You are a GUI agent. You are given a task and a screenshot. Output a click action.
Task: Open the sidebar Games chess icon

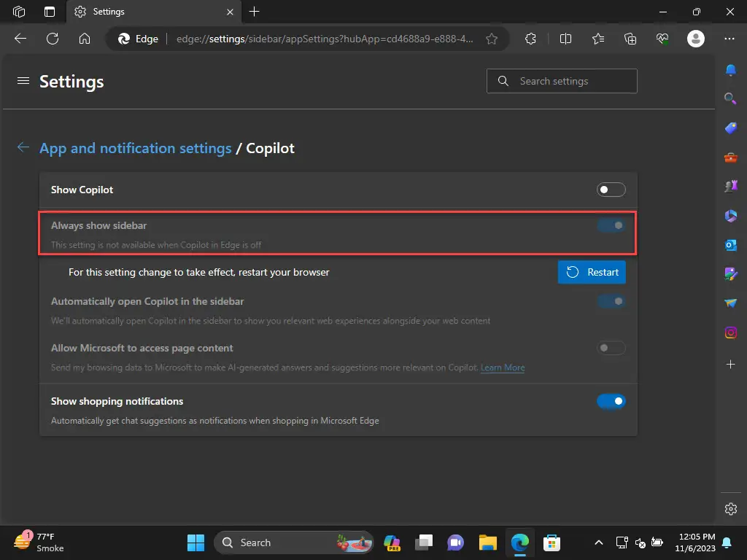pyautogui.click(x=730, y=186)
